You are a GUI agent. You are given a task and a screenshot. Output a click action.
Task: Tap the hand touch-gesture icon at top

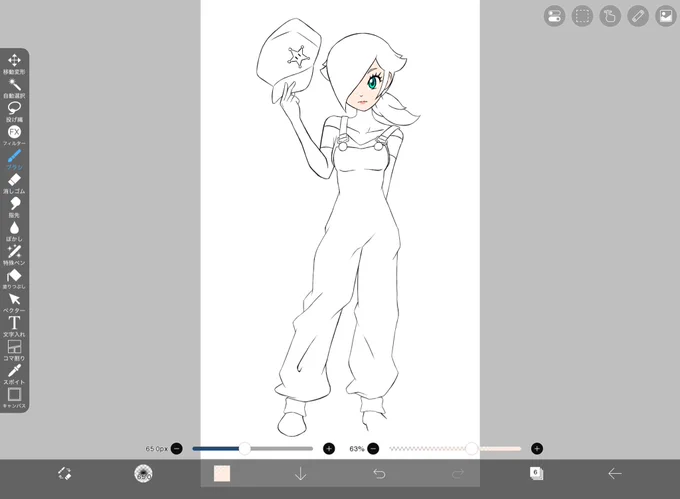pyautogui.click(x=610, y=16)
